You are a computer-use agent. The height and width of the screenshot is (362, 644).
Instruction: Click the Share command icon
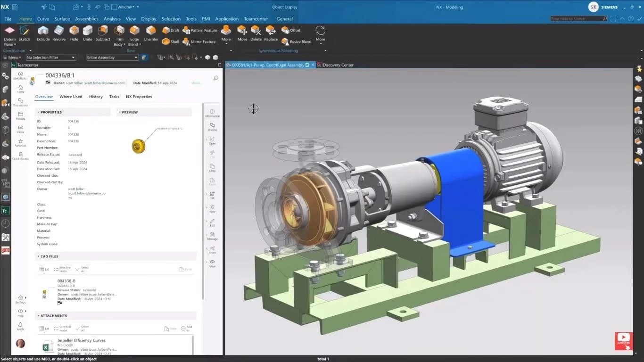pos(212,250)
